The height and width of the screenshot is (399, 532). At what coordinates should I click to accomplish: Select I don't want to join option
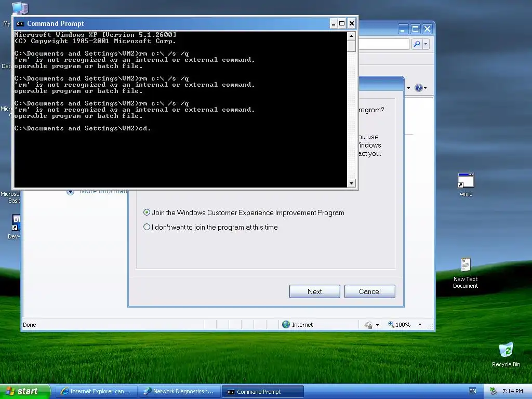147,227
